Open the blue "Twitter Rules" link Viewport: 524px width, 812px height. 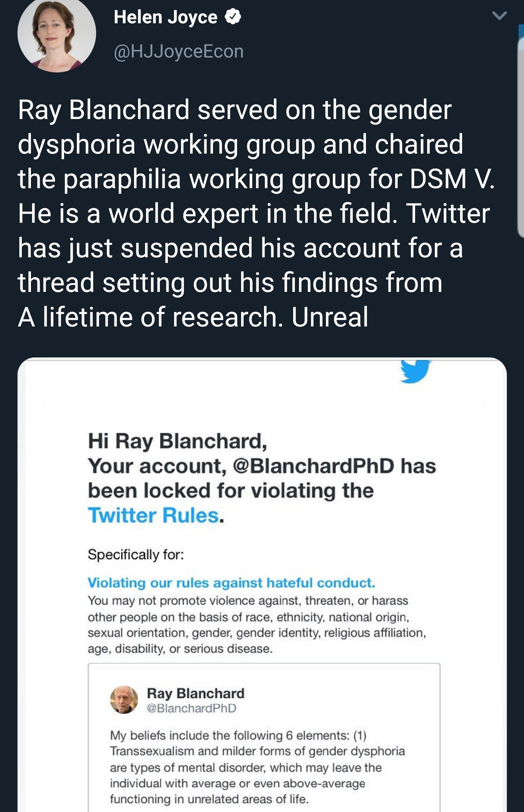(x=153, y=515)
